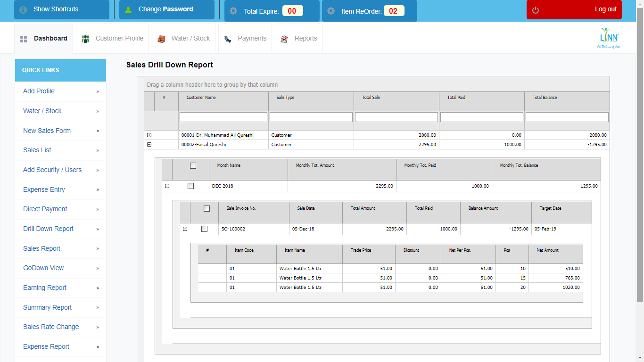Collapse the 00002-Faisal Qureshi row
Viewport: 644px width, 362px height.
149,145
